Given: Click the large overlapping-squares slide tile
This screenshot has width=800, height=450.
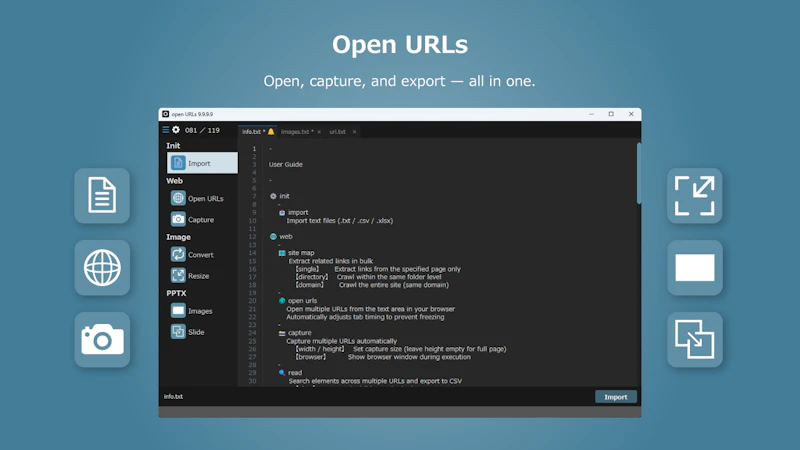Looking at the screenshot, I should pyautogui.click(x=694, y=339).
